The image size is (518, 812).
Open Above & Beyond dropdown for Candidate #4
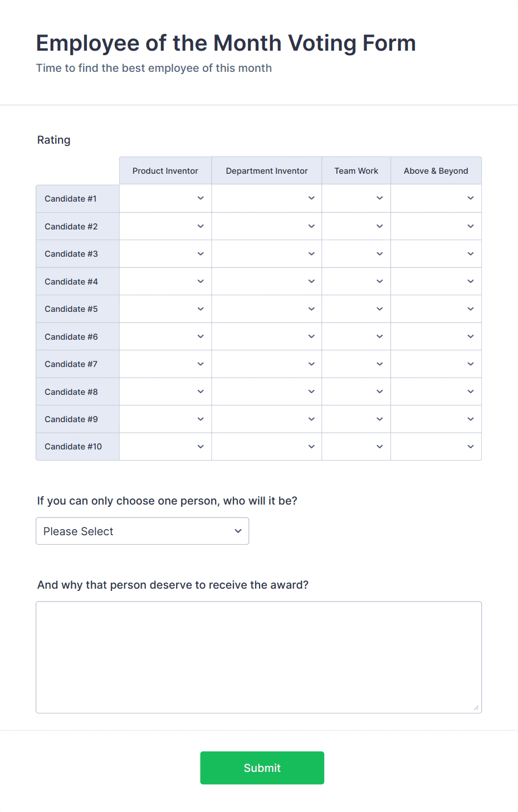pos(436,281)
